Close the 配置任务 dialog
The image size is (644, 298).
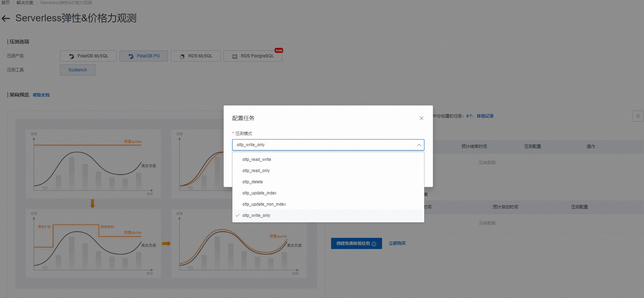(422, 118)
